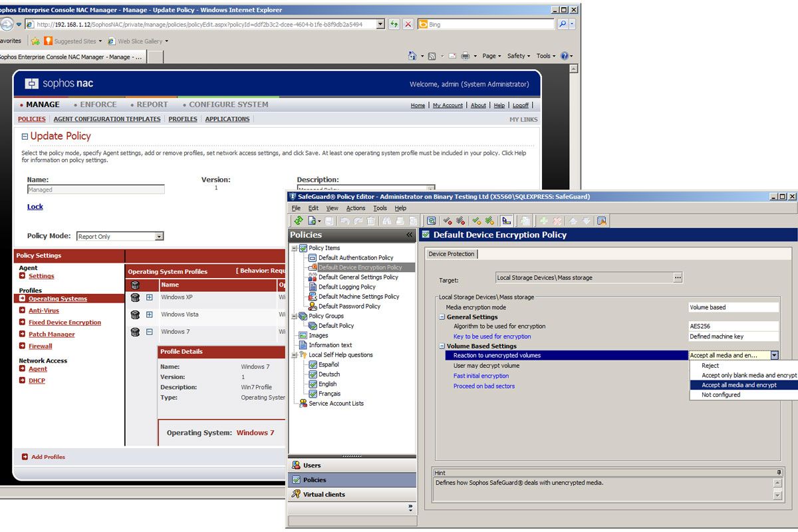This screenshot has height=532, width=798.
Task: Open the Policy Mode dropdown
Action: 159,236
